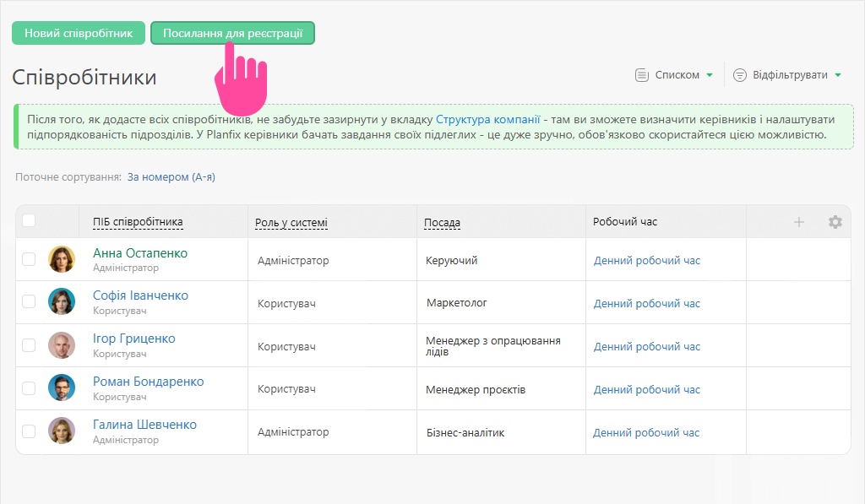Click the Новий співробітник button
Image resolution: width=865 pixels, height=504 pixels.
tap(79, 33)
